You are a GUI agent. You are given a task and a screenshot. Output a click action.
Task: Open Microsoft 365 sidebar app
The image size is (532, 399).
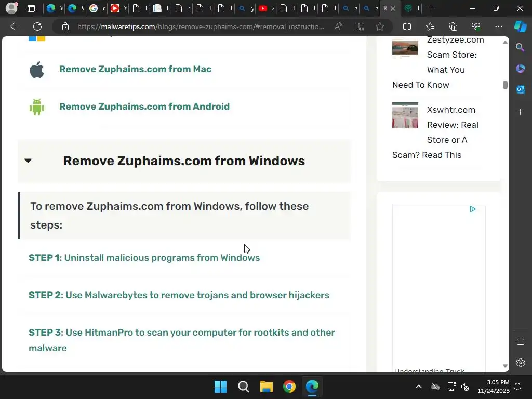coord(520,69)
